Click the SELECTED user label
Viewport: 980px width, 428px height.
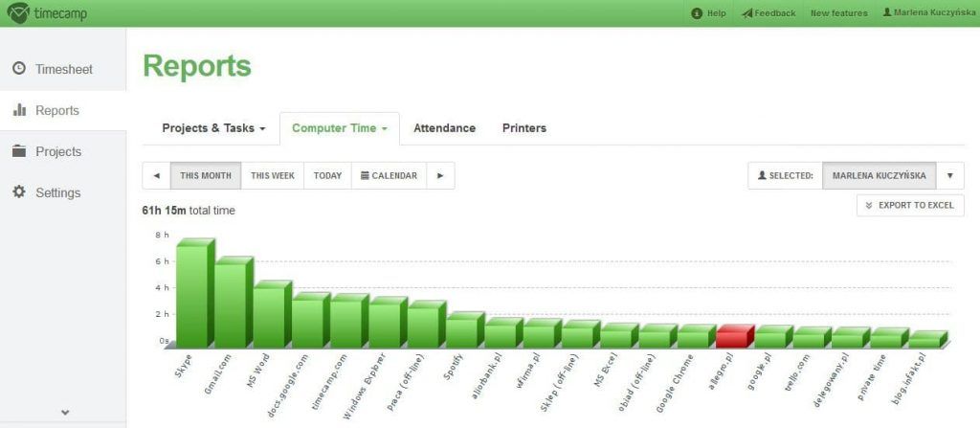click(785, 176)
